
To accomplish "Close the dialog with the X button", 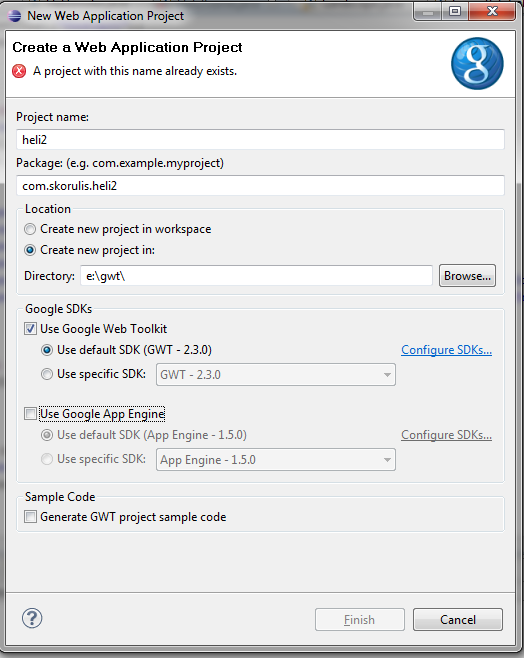I will pos(492,11).
